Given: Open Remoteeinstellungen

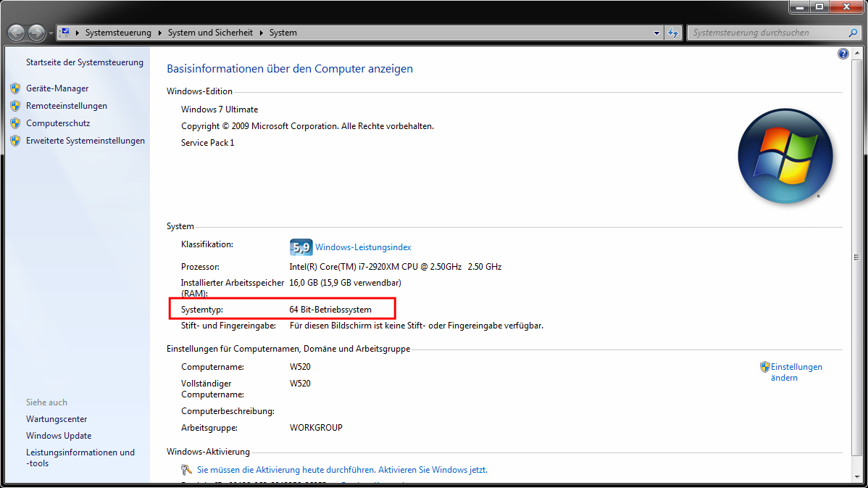Looking at the screenshot, I should [x=67, y=106].
